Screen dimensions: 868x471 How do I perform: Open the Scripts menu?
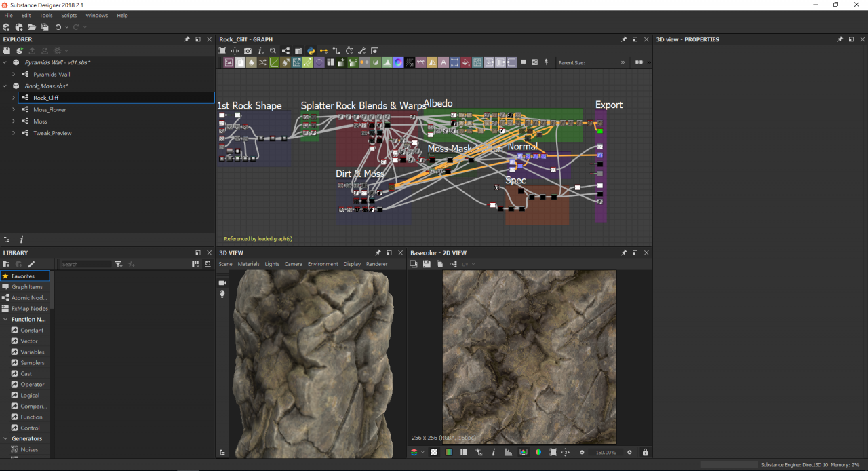pos(69,16)
